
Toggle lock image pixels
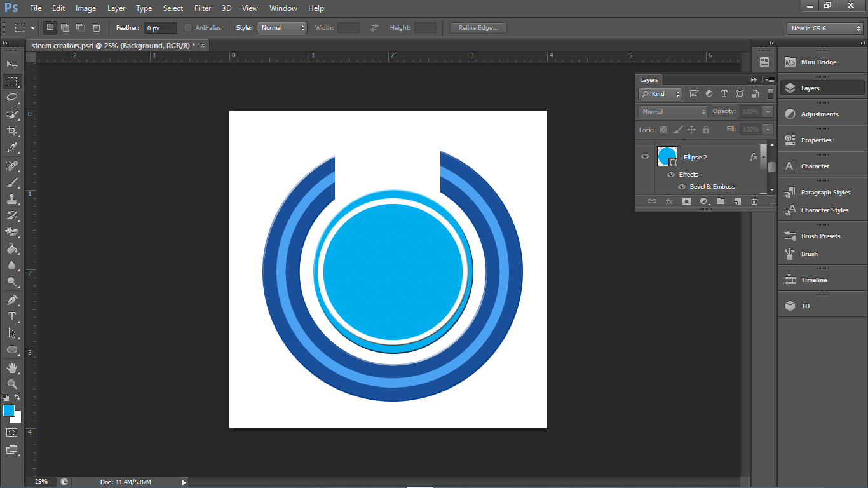click(x=677, y=130)
